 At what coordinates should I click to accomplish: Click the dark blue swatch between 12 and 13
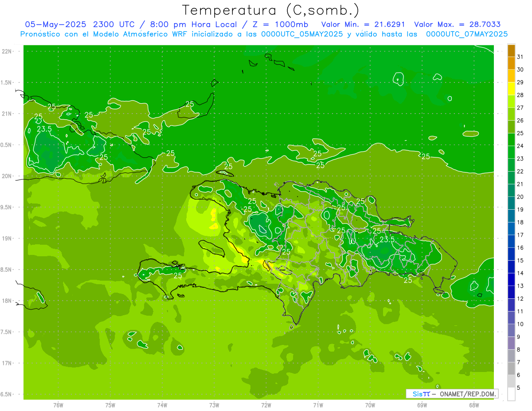tap(511, 293)
